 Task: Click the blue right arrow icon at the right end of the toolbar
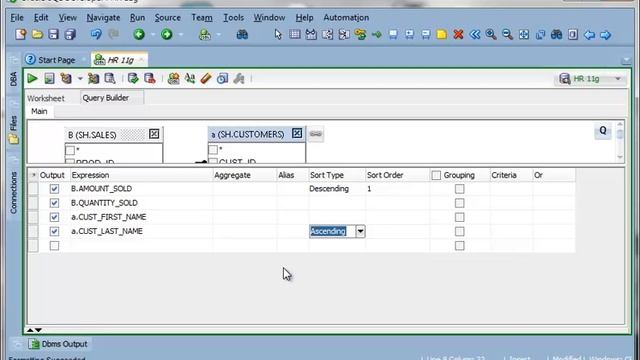pyautogui.click(x=606, y=35)
